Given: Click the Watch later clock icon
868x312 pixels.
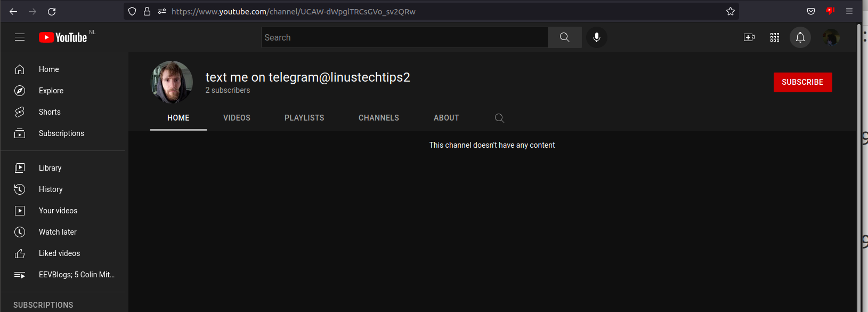Looking at the screenshot, I should click(x=20, y=232).
